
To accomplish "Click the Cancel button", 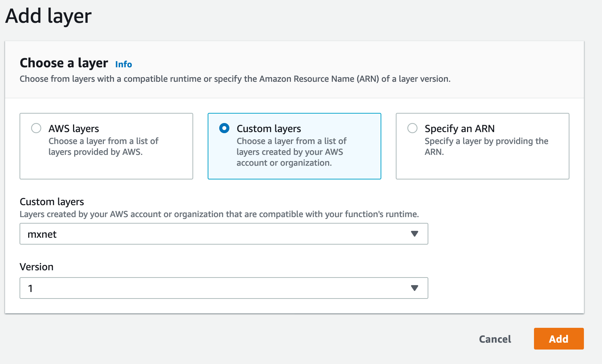I will point(495,339).
